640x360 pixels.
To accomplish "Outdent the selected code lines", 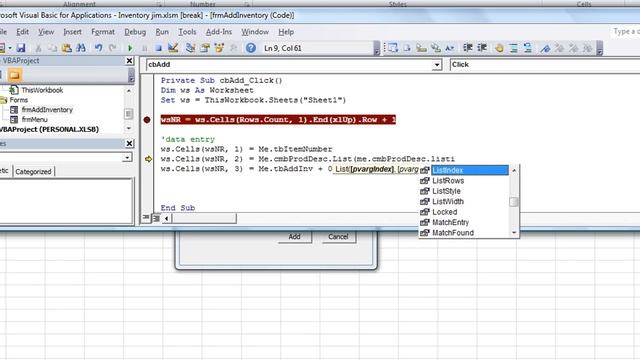I will click(x=482, y=48).
